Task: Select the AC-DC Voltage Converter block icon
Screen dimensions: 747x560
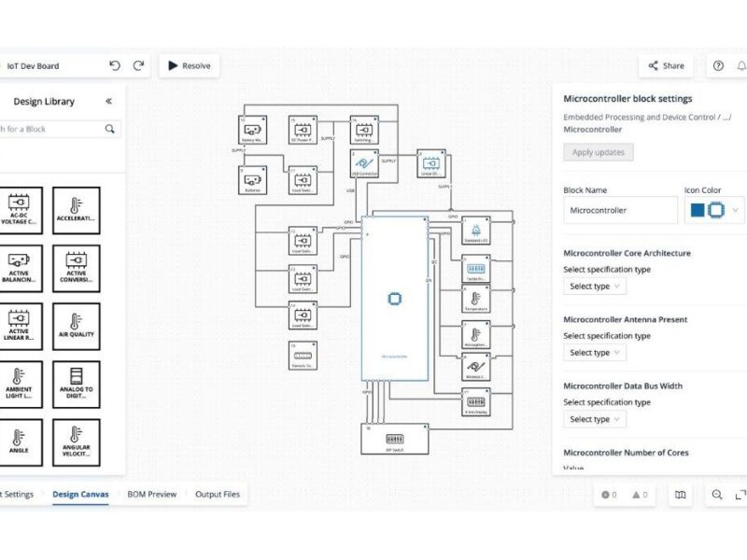Action: pyautogui.click(x=21, y=208)
